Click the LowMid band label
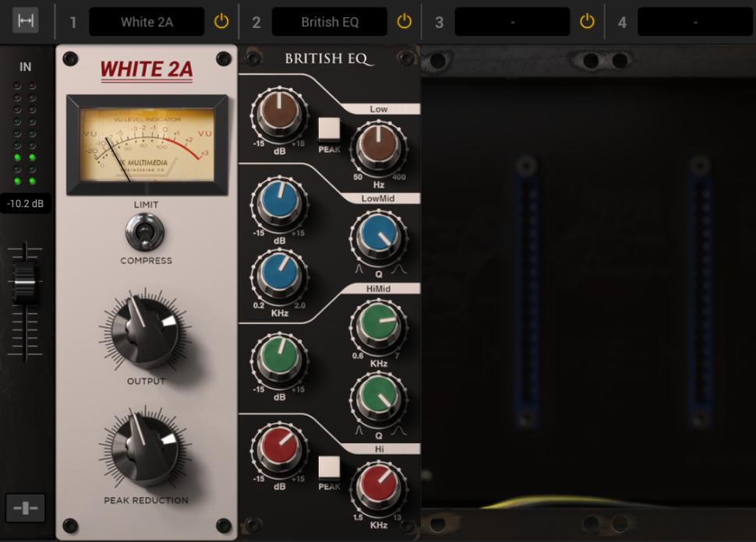 [x=378, y=199]
